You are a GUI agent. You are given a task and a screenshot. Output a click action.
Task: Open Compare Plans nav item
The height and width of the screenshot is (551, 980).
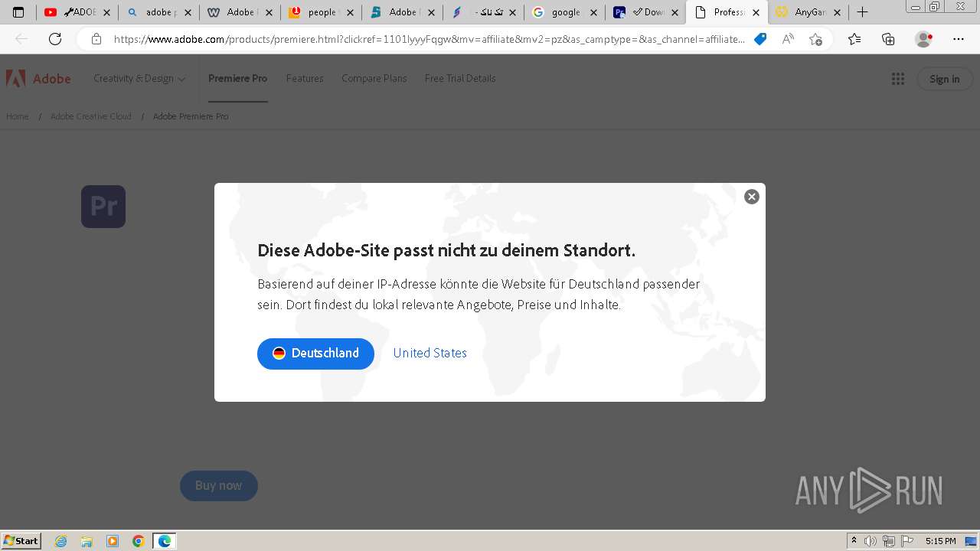[374, 78]
